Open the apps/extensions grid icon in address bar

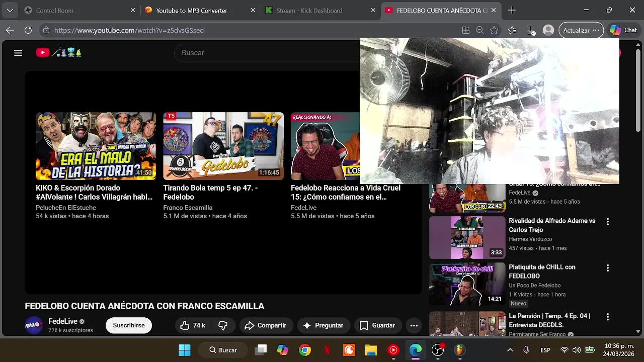pyautogui.click(x=466, y=30)
